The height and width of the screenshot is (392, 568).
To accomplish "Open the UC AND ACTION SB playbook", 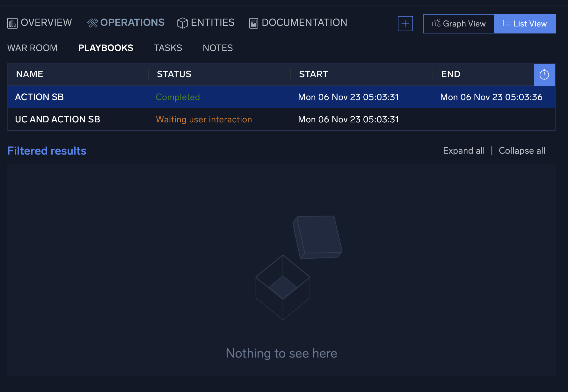I will (x=58, y=119).
